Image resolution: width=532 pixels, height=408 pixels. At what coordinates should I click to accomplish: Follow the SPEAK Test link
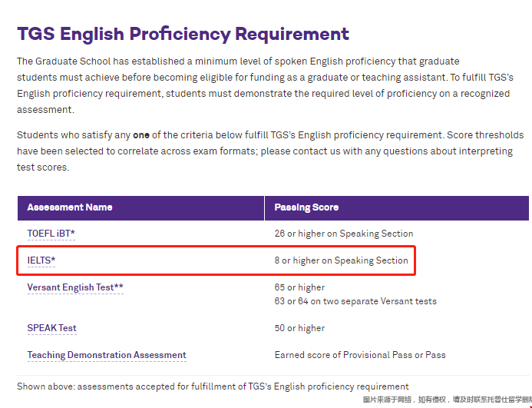[51, 328]
